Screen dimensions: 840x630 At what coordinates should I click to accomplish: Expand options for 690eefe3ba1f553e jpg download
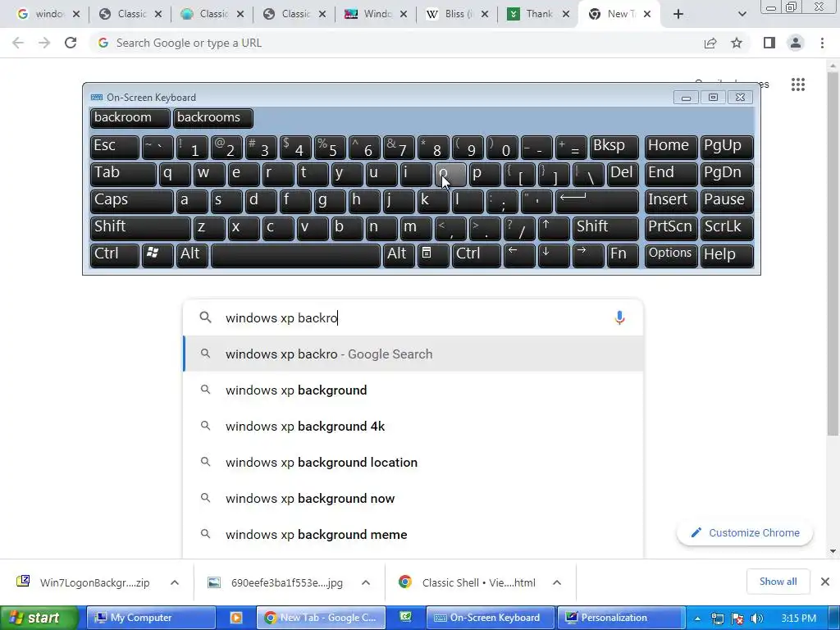click(x=366, y=582)
